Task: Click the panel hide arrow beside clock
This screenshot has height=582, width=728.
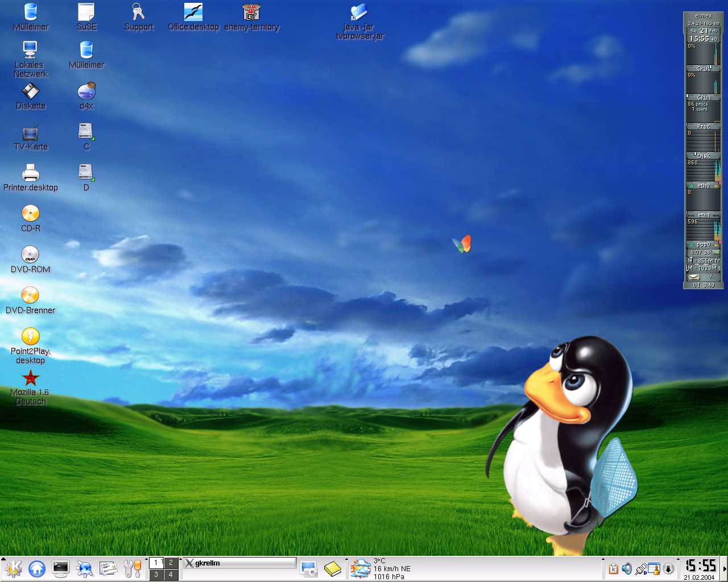Action: 725,569
